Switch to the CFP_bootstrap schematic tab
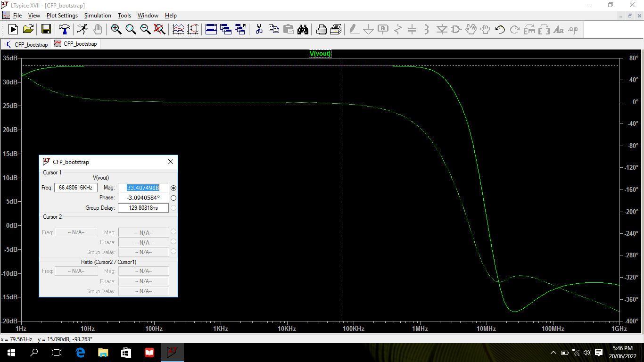The height and width of the screenshot is (362, 644). [27, 44]
